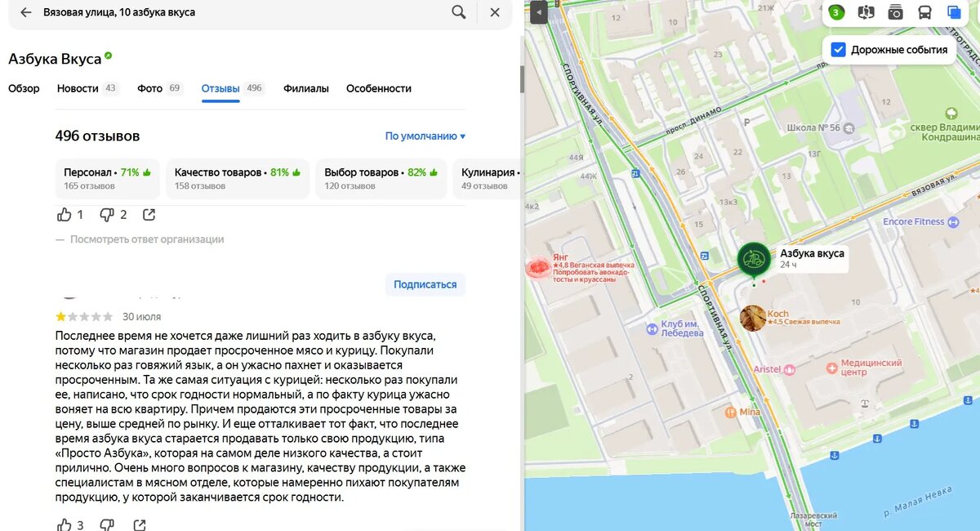Screen dimensions: 980x531
Task: Click the Mina orange marker icon
Action: tap(730, 412)
